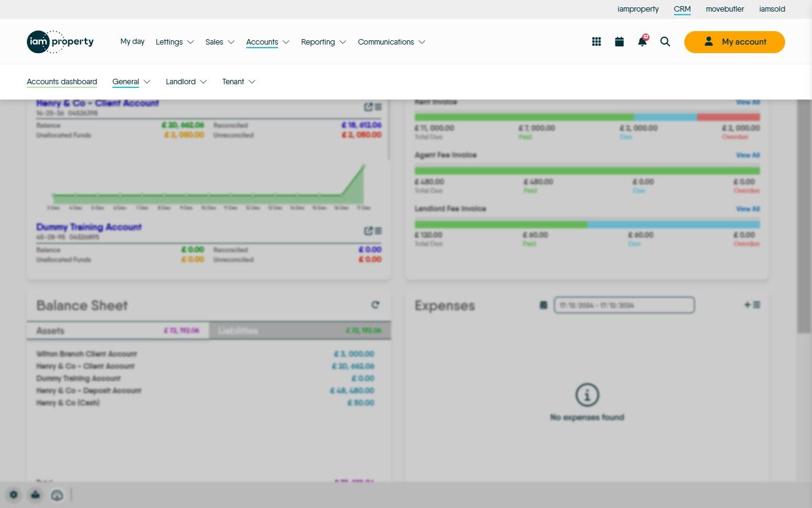This screenshot has width=812, height=508.
Task: Click the settings gear in bottom bar
Action: (x=13, y=495)
